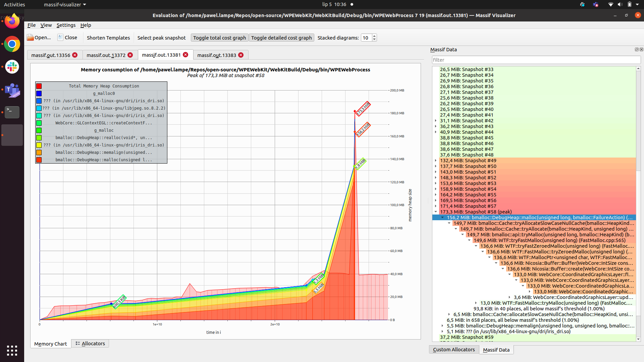Expand the 132,4 MiB Snapshot #49 entry
644x362 pixels.
[436, 160]
